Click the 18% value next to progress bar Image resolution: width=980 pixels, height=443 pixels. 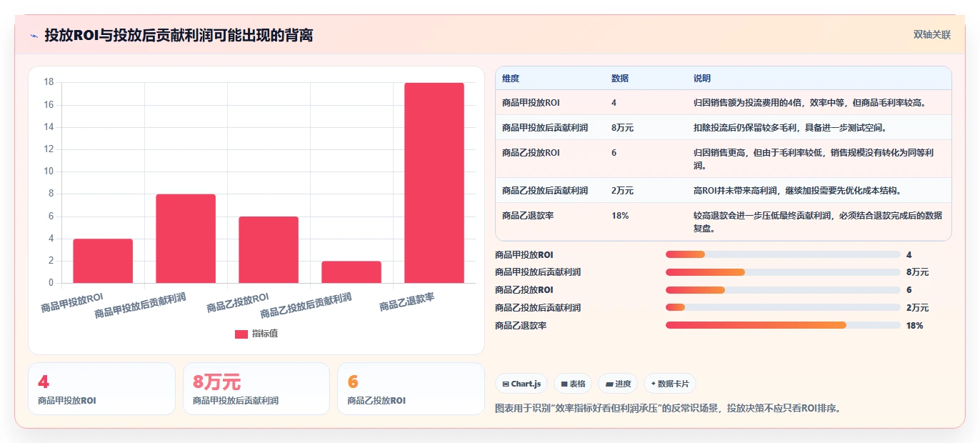click(915, 326)
